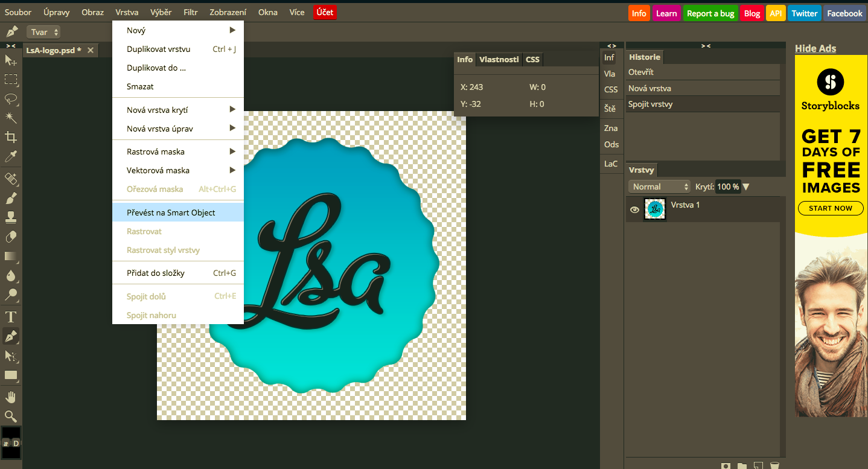Hide the Vrstva 1 layer
868x469 pixels.
tap(634, 209)
